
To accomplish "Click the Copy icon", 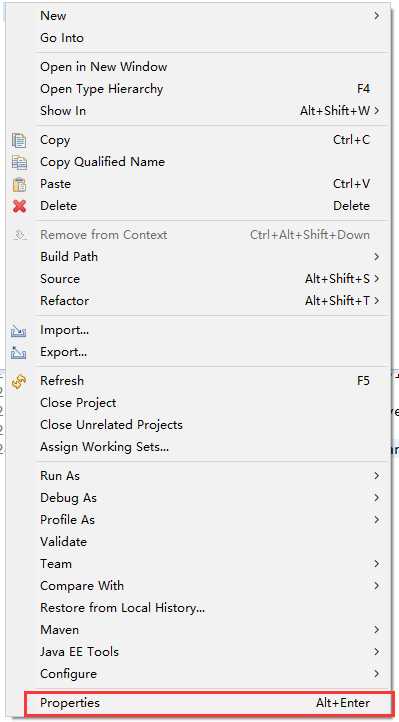I will tap(19, 140).
